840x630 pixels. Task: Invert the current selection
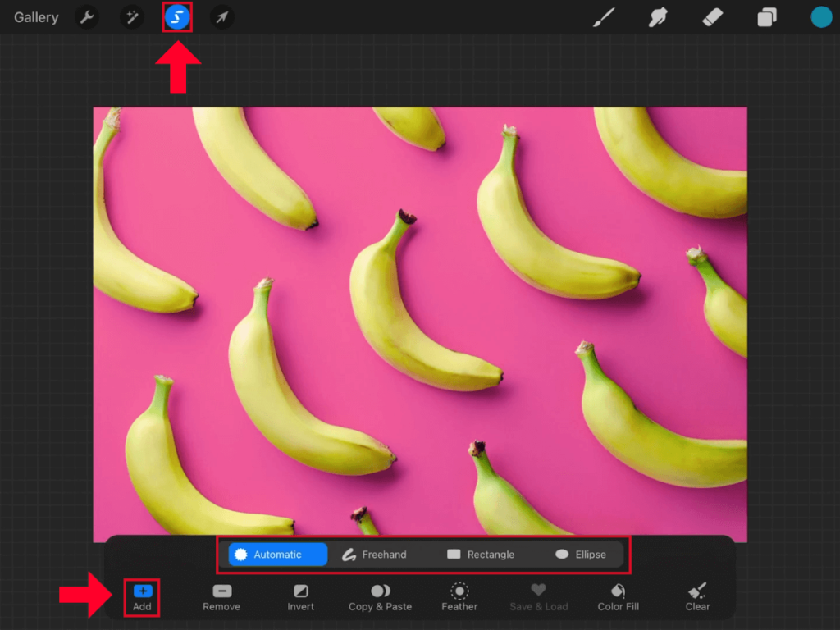point(300,597)
